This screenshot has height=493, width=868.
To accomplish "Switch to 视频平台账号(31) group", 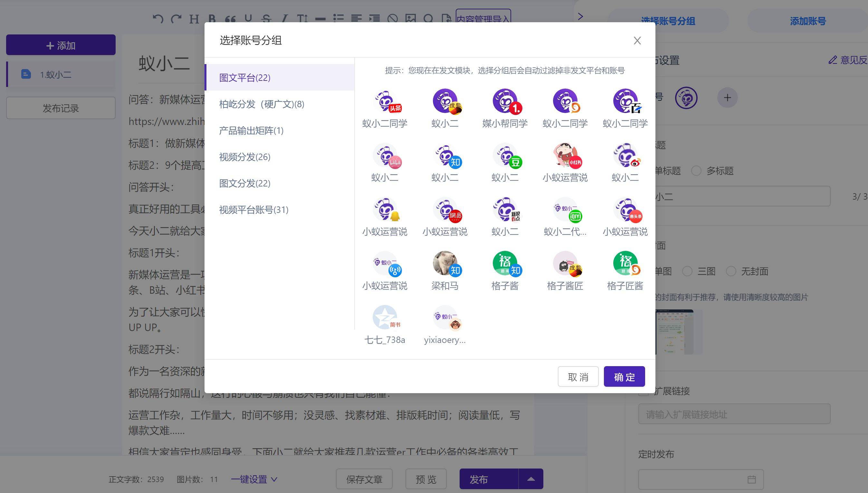I will point(280,210).
